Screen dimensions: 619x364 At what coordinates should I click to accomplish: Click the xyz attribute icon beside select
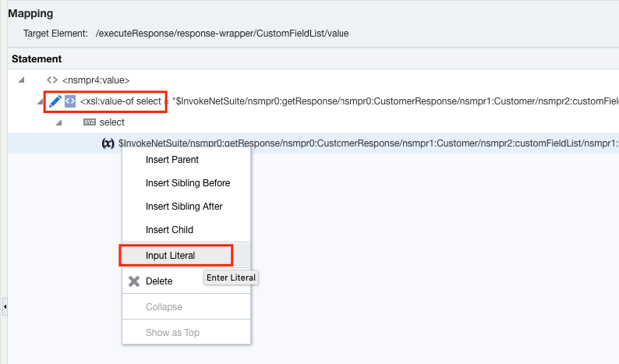[x=89, y=122]
